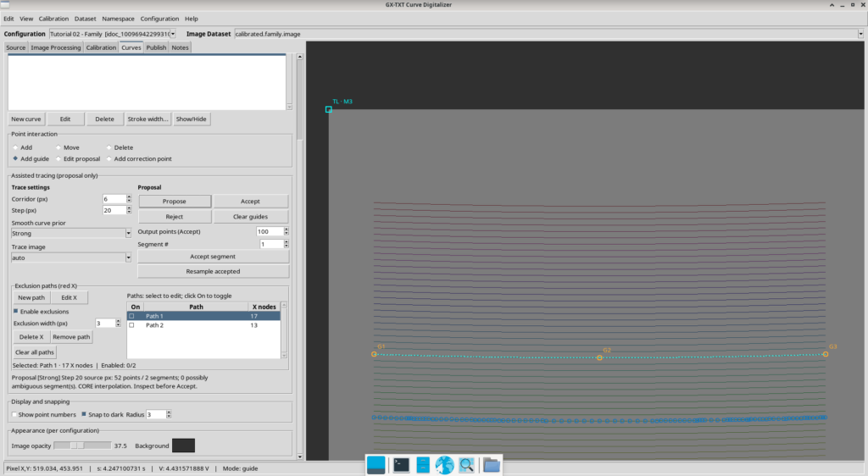Viewport: 868px width, 476px height.
Task: Adjust the Image opacity slider
Action: click(82, 446)
